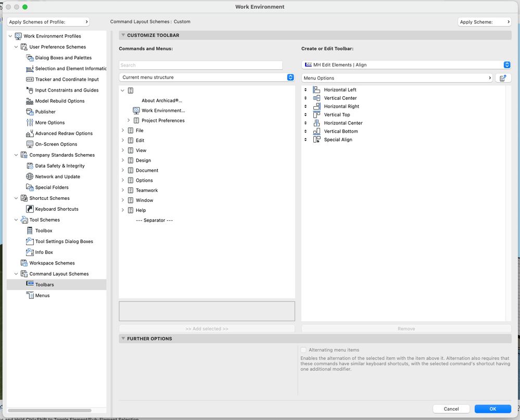Click the Add selected button
This screenshot has width=520, height=420.
click(x=207, y=328)
